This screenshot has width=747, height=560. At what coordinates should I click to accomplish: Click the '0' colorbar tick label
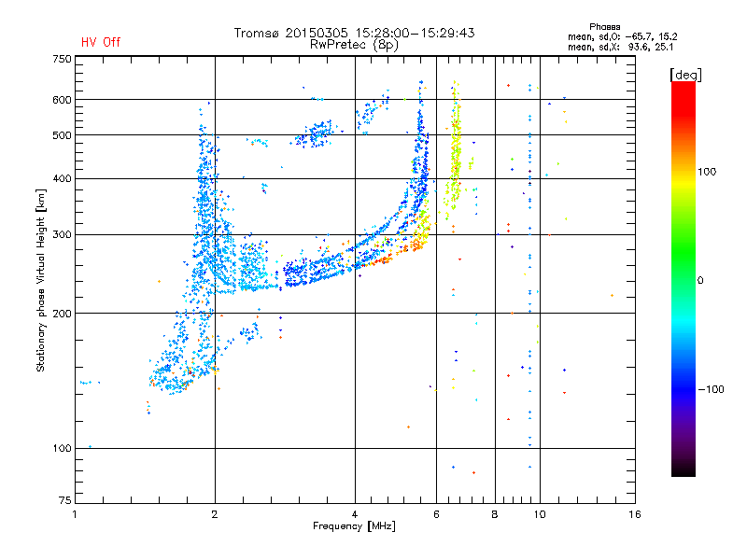click(700, 281)
